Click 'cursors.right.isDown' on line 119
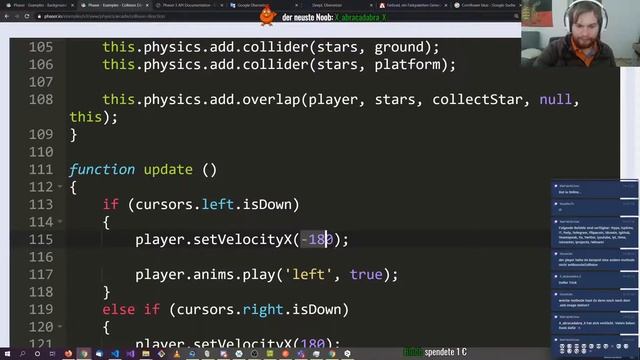 tap(262, 309)
